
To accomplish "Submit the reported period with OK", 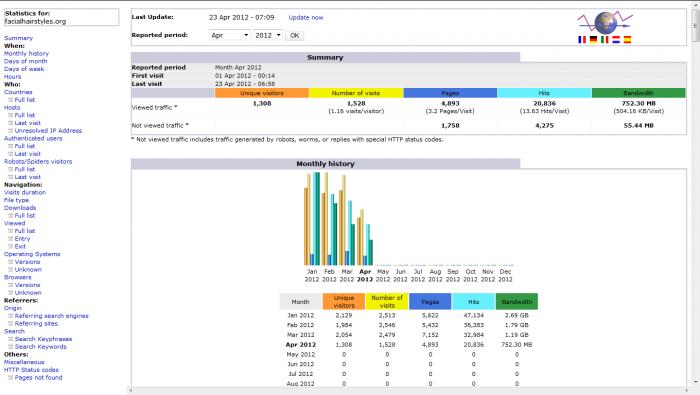I will click(x=295, y=35).
